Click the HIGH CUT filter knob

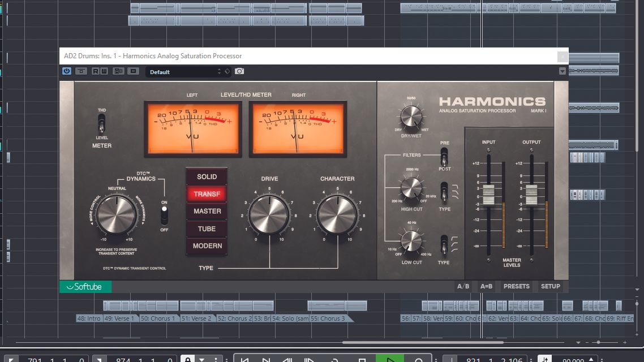(x=411, y=188)
